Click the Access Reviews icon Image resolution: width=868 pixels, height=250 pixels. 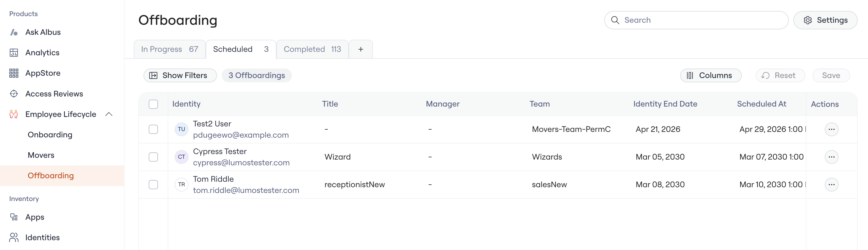click(x=14, y=94)
